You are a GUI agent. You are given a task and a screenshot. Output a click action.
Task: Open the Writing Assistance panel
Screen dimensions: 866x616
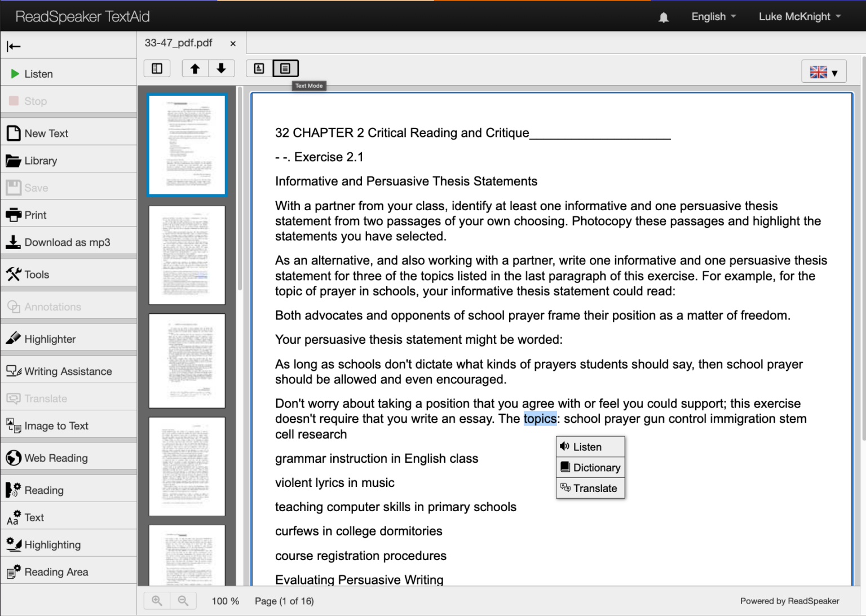(68, 371)
